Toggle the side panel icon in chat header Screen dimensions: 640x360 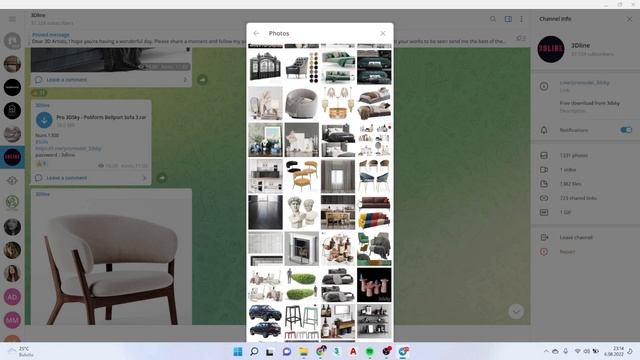[x=508, y=19]
